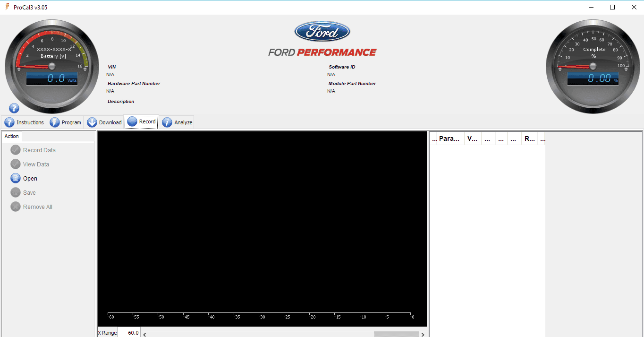
Task: Click the "R..." column header
Action: pyautogui.click(x=530, y=138)
